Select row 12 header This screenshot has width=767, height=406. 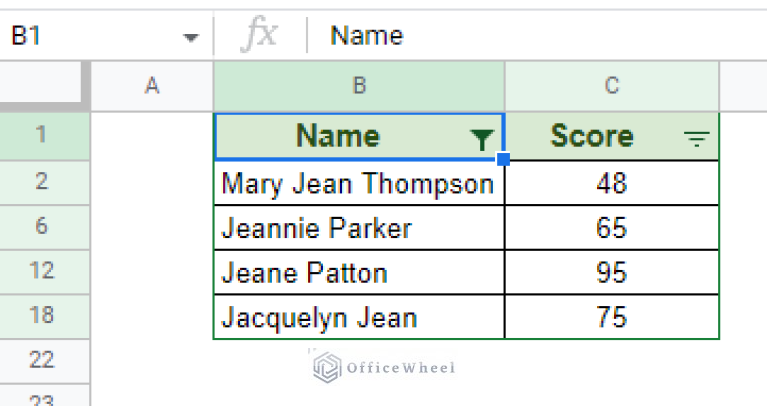[x=41, y=272]
